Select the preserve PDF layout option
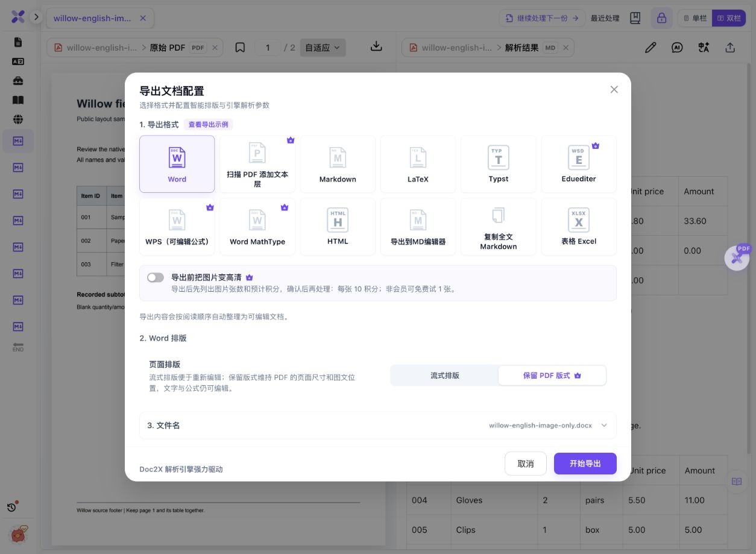This screenshot has width=756, height=554. click(552, 376)
